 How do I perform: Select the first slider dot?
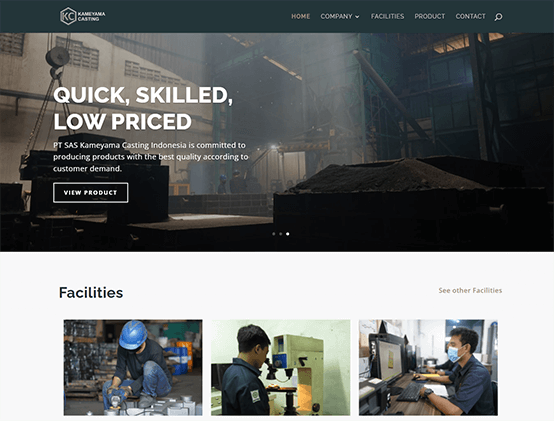(273, 234)
